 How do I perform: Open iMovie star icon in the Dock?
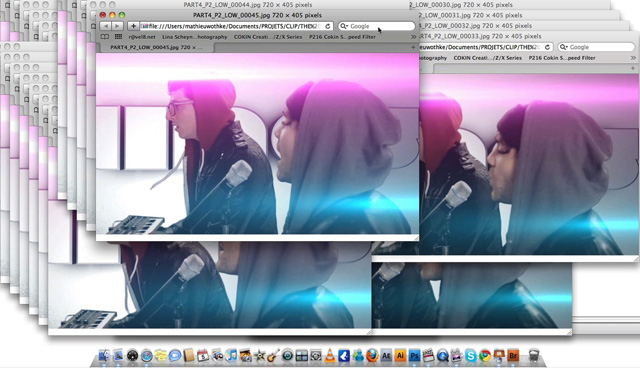pos(259,356)
